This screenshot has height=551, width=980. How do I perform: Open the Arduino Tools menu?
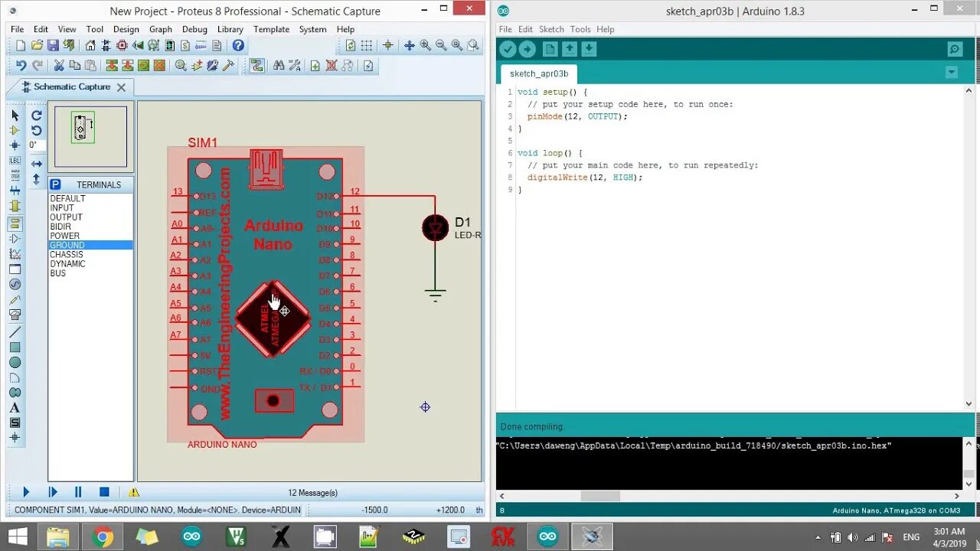580,29
